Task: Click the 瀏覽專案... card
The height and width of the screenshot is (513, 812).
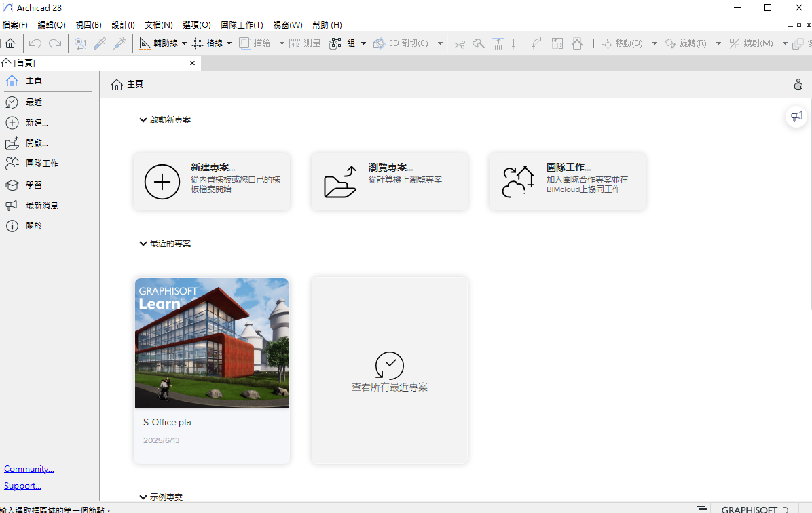Action: click(x=390, y=182)
